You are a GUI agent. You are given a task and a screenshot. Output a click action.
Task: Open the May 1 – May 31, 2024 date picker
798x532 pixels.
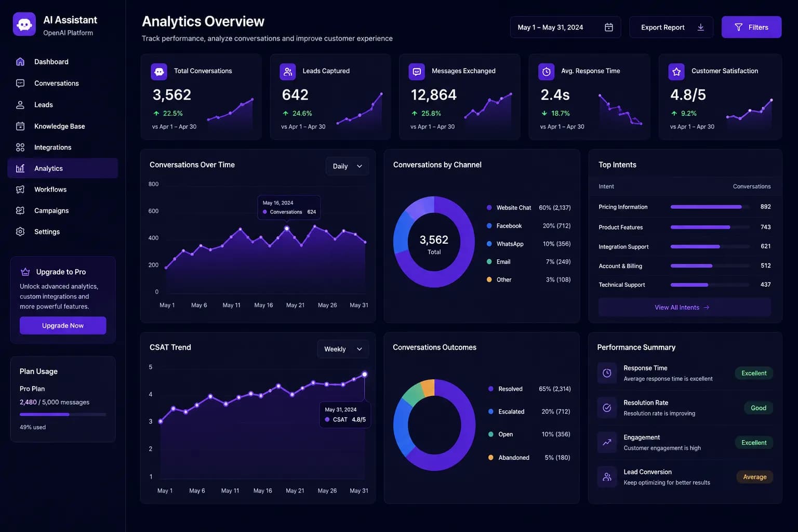(x=565, y=28)
